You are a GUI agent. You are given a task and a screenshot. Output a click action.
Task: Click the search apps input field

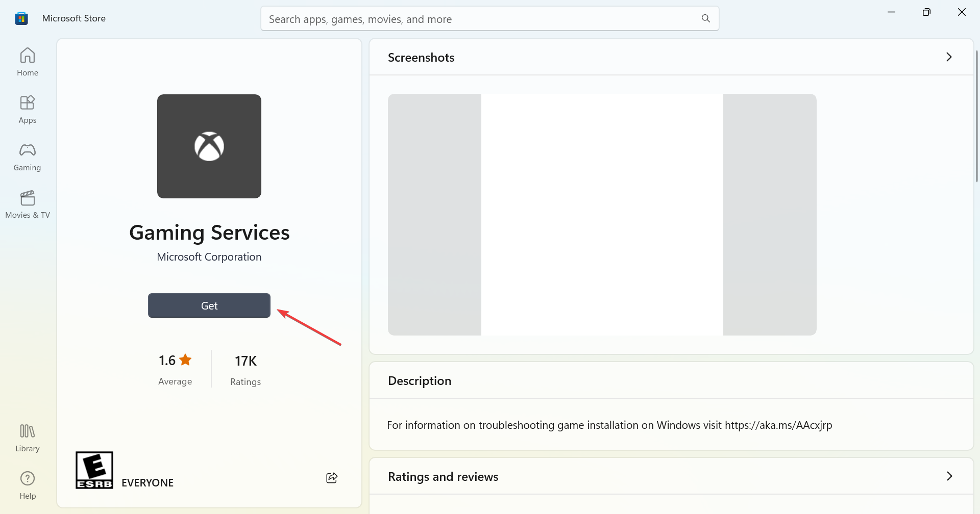point(459,18)
